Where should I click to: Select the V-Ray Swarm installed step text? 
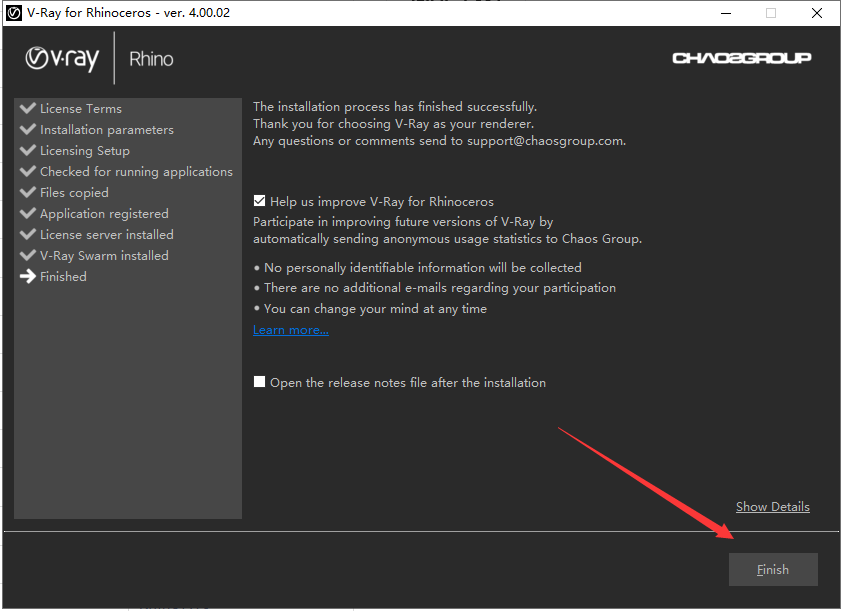click(104, 255)
